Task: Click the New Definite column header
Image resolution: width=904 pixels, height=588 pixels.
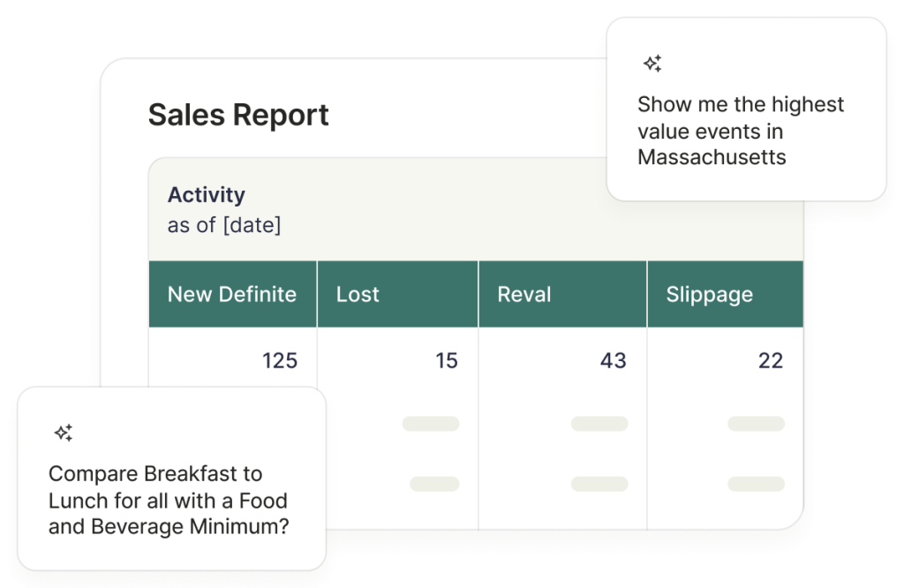Action: pos(233,294)
